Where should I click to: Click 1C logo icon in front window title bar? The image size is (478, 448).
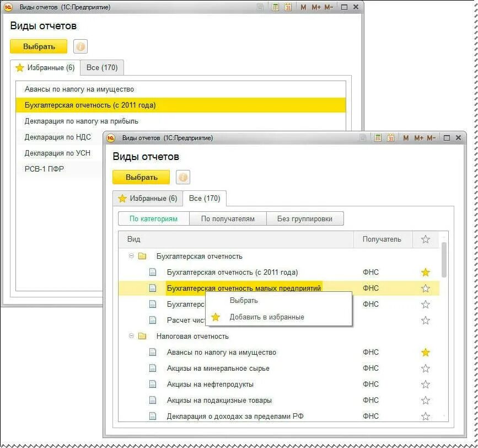click(x=111, y=138)
